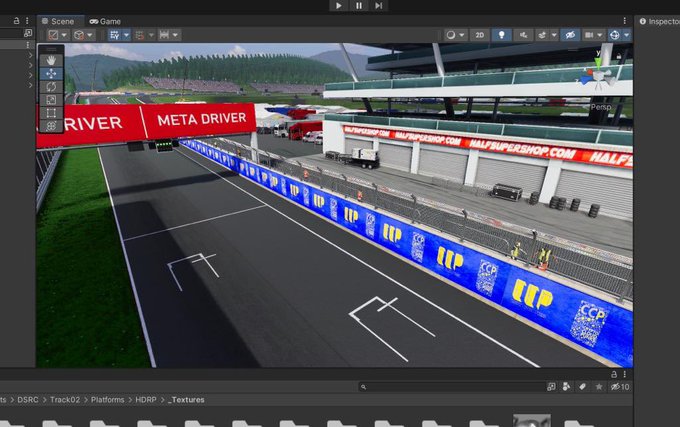The image size is (680, 427).
Task: Expand the second Hierarchy object arrow
Action: pos(30,65)
